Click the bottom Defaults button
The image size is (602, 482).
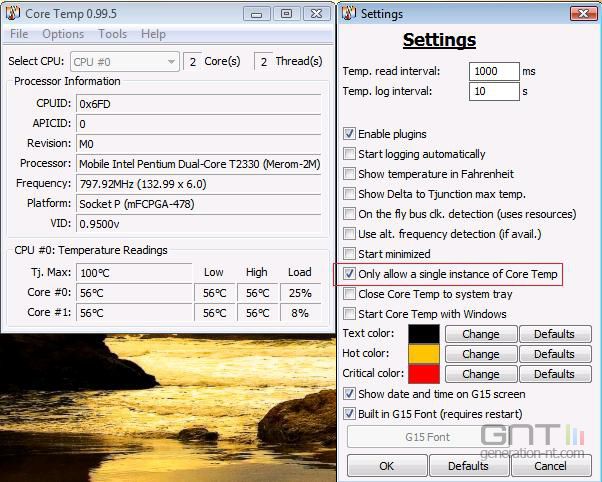tap(469, 465)
